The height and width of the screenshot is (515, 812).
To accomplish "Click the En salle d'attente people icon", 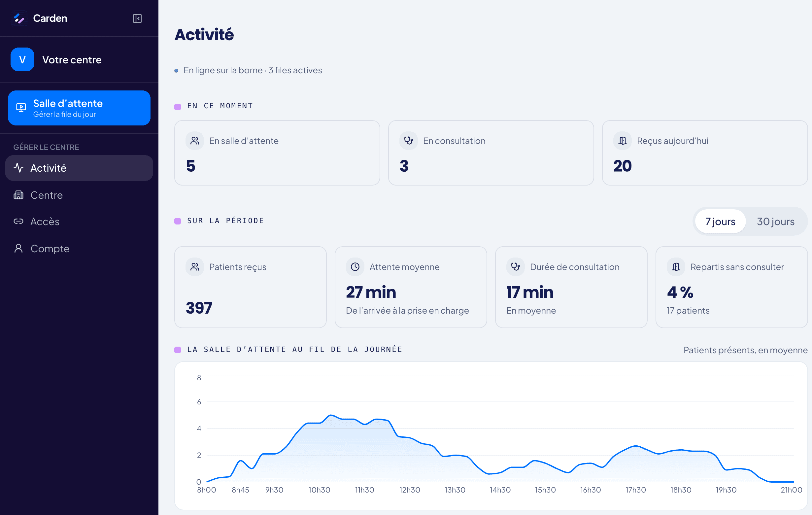I will [194, 141].
